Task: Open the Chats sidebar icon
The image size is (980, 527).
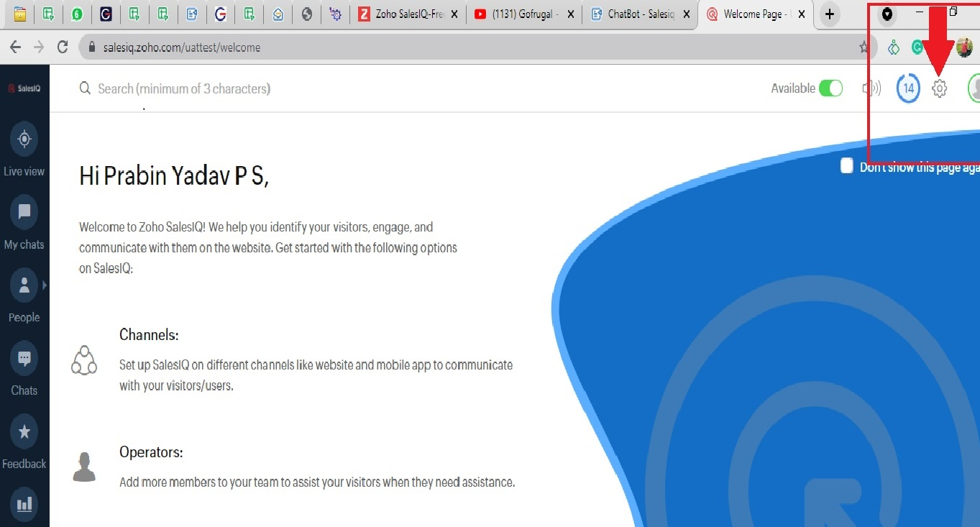Action: (x=24, y=358)
